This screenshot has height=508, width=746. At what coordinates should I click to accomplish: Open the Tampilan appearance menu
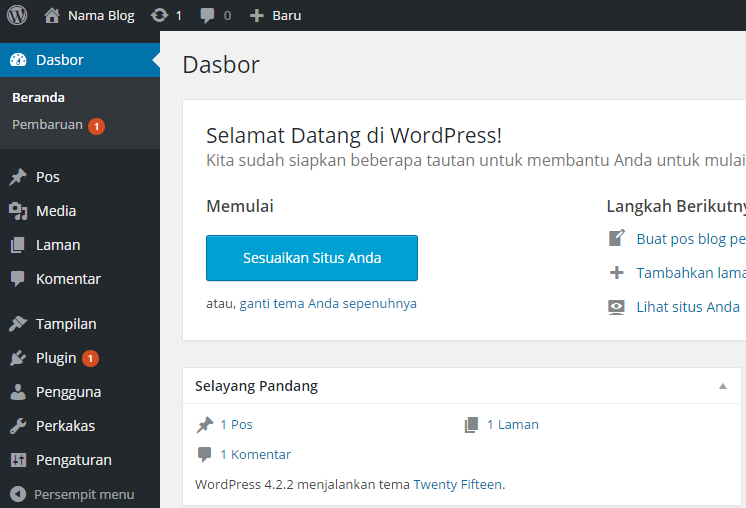66,324
